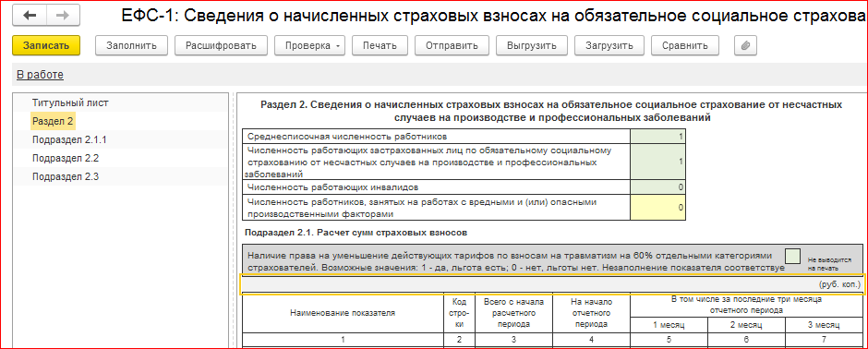This screenshot has width=868, height=349.
Task: Select Титульный лист in the section list
Action: (70, 102)
